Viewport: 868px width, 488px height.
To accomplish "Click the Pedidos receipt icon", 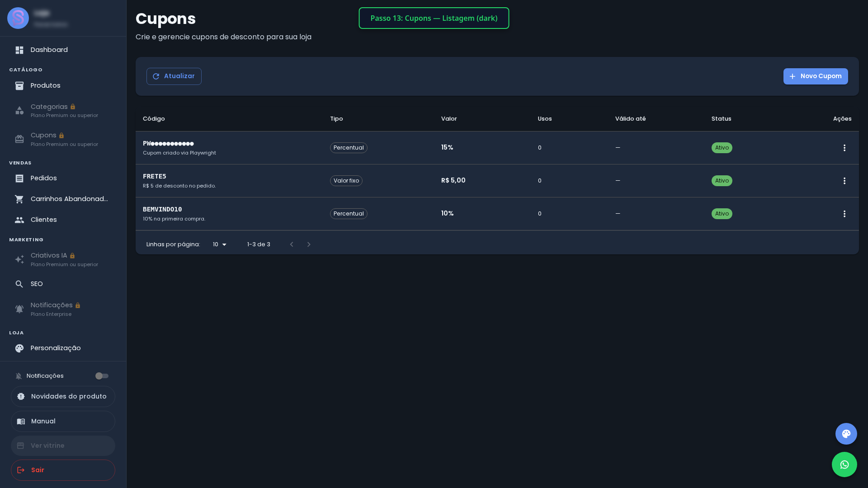I will 19,178.
